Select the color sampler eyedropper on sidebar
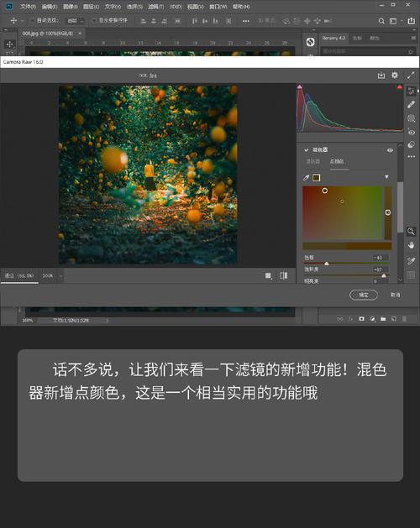The image size is (420, 528). pos(411,261)
